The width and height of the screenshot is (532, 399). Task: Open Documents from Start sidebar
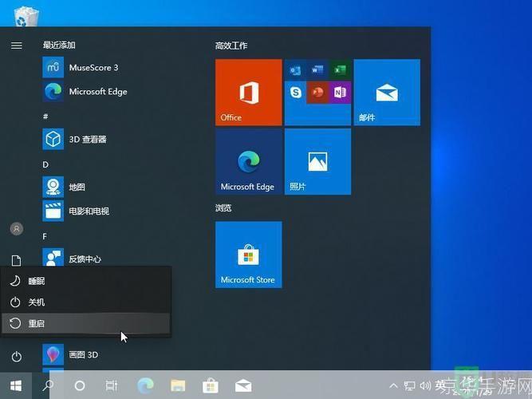[x=16, y=260]
